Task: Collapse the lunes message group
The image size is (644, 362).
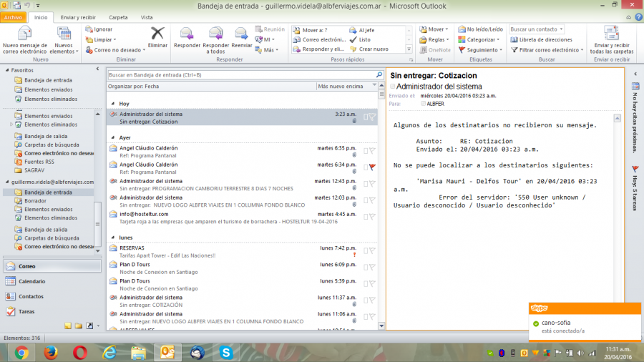Action: click(113, 238)
